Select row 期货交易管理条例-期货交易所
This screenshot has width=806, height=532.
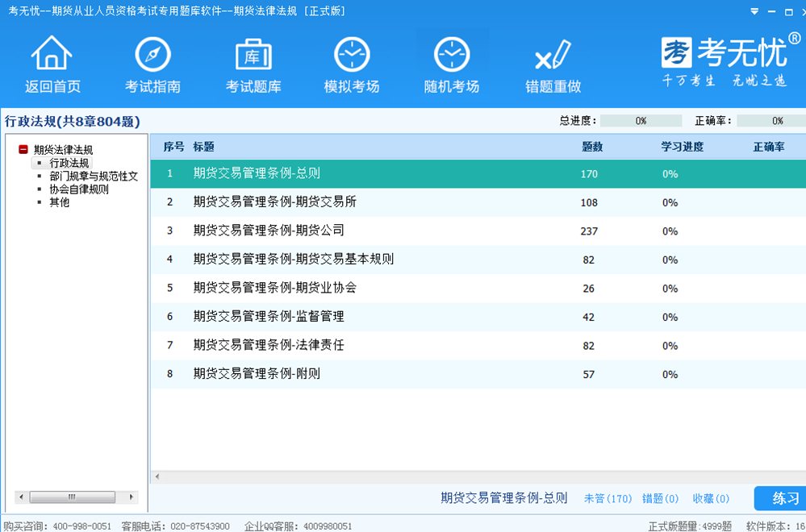click(478, 202)
